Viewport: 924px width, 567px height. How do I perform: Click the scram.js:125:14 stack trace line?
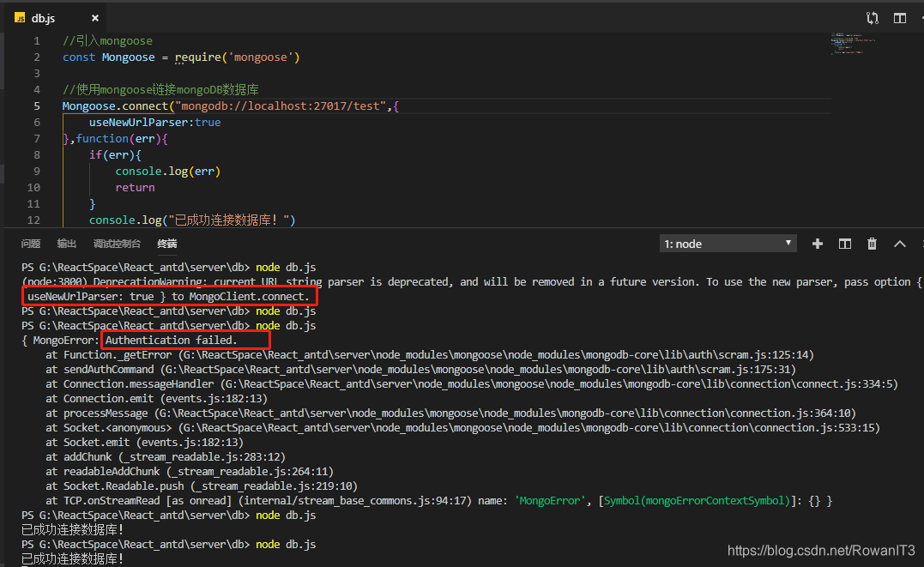[x=430, y=355]
